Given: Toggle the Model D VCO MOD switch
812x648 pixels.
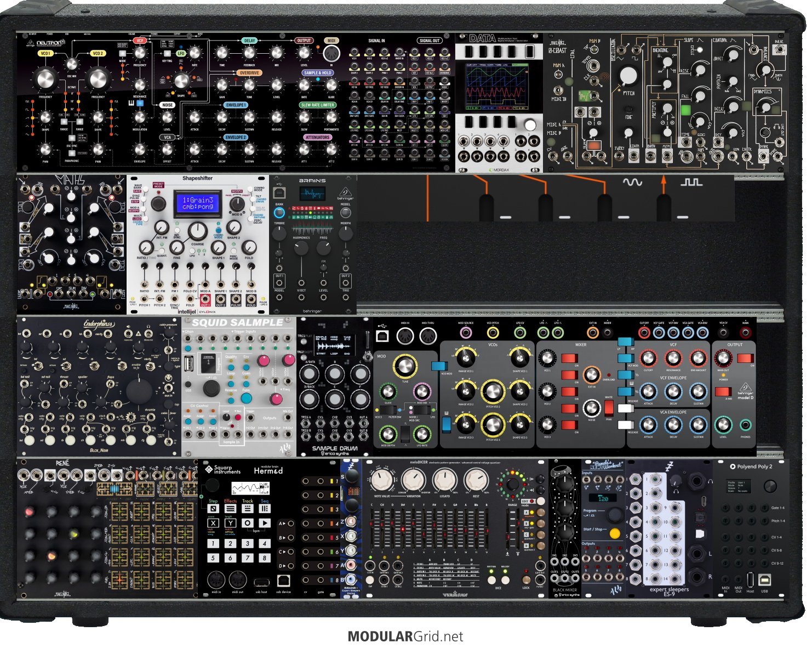Looking at the screenshot, I should click(439, 365).
